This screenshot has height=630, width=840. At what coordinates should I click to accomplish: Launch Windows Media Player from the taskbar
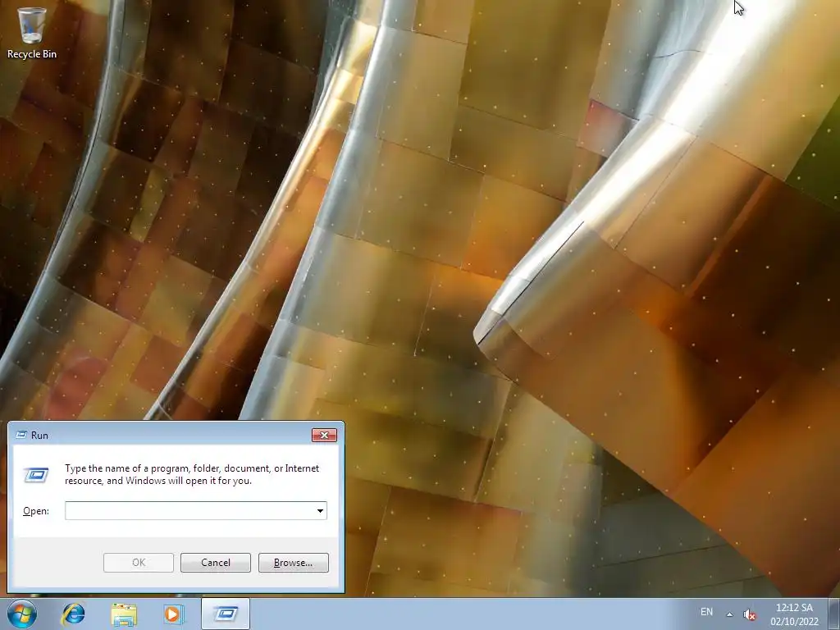173,614
